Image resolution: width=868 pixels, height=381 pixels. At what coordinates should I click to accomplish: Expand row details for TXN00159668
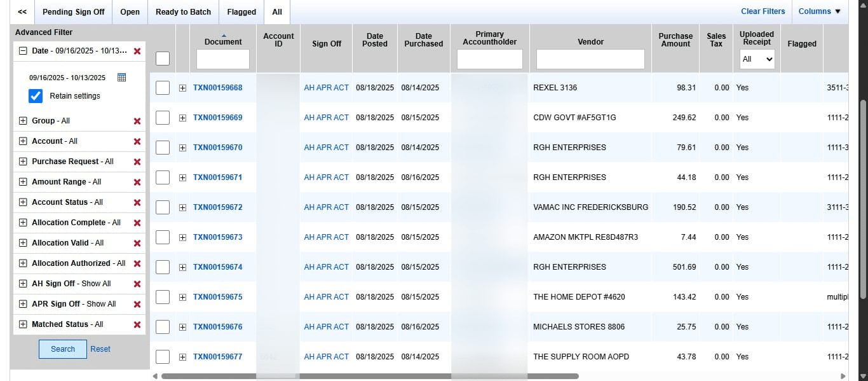[x=182, y=88]
